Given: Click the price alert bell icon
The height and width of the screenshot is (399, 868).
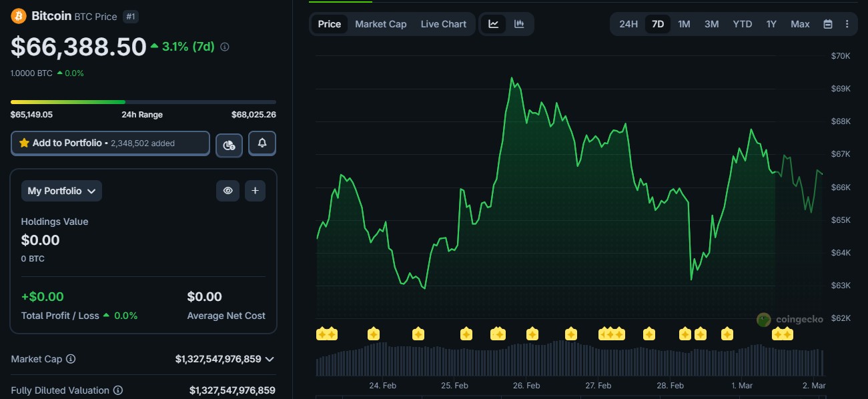Looking at the screenshot, I should click(262, 143).
